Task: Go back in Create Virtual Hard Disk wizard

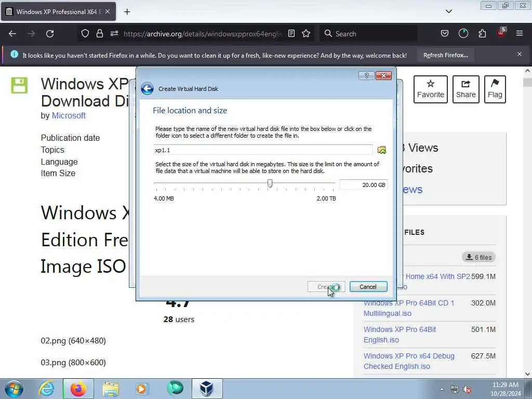Action: pos(147,88)
